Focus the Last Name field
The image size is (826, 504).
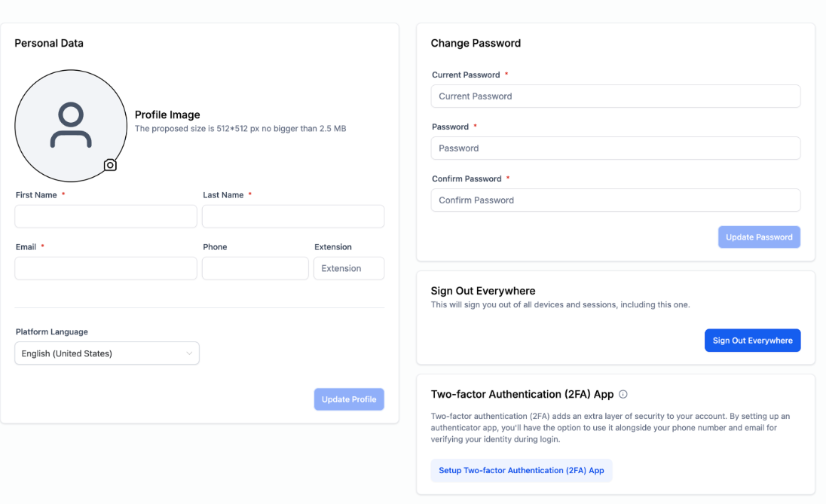(x=293, y=216)
